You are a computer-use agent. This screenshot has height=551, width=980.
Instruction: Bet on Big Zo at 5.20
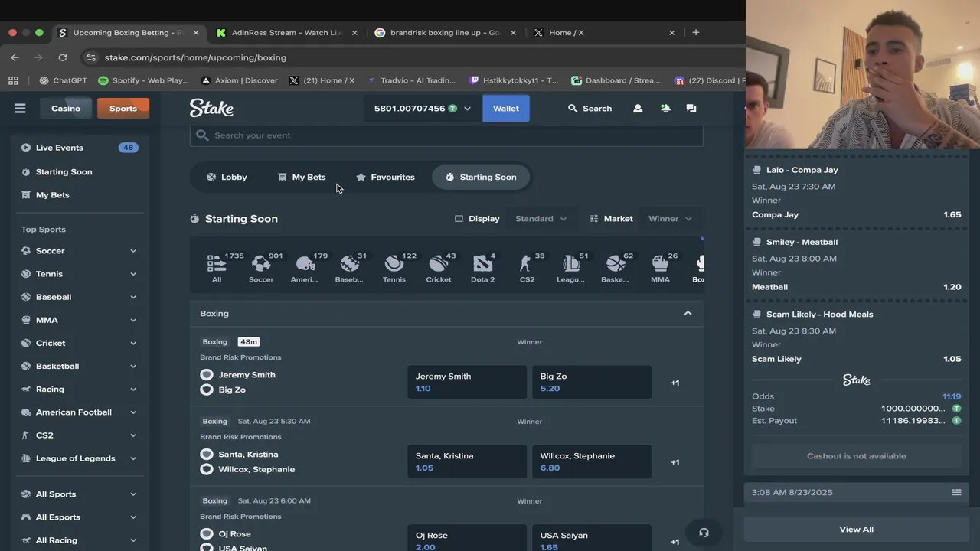click(592, 382)
